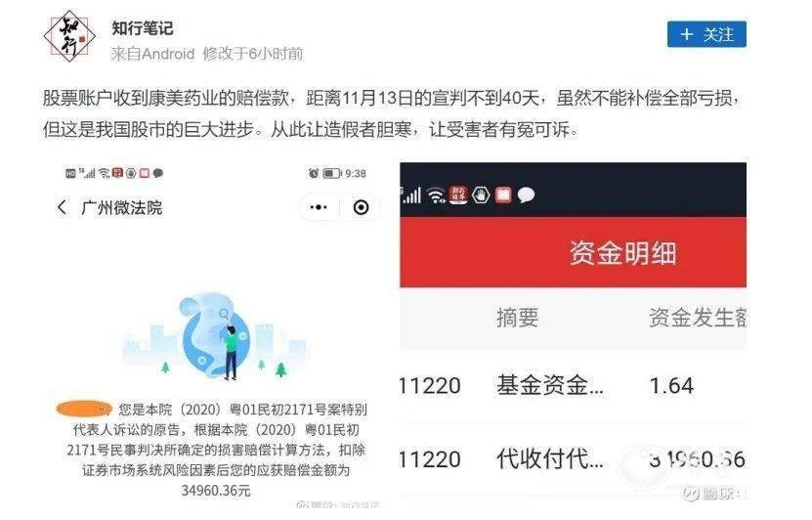
Task: Select the 摘要 column header
Action: 517,318
